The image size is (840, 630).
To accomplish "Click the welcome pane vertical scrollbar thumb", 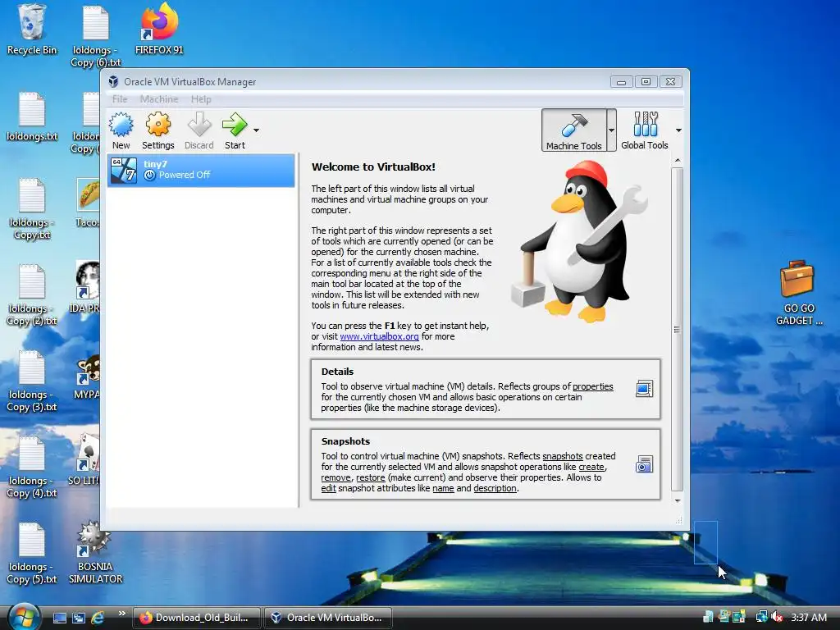I will click(x=677, y=329).
